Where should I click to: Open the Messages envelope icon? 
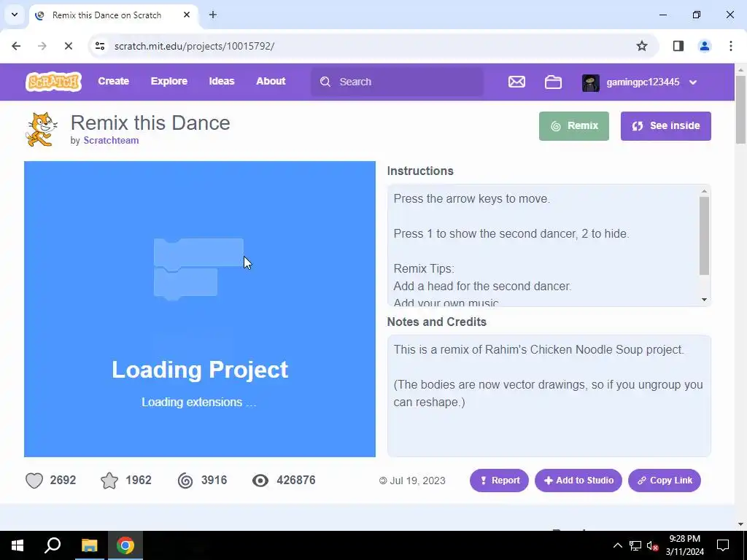point(516,82)
